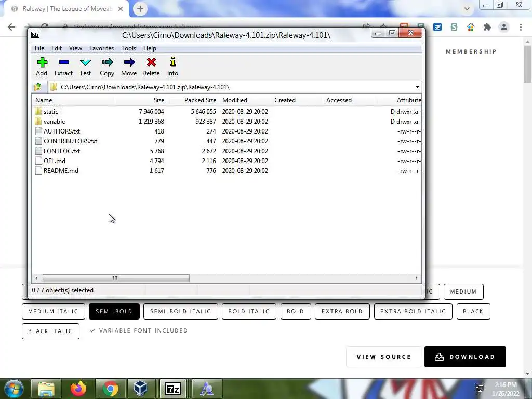
Task: Open the Tools menu
Action: (x=129, y=48)
